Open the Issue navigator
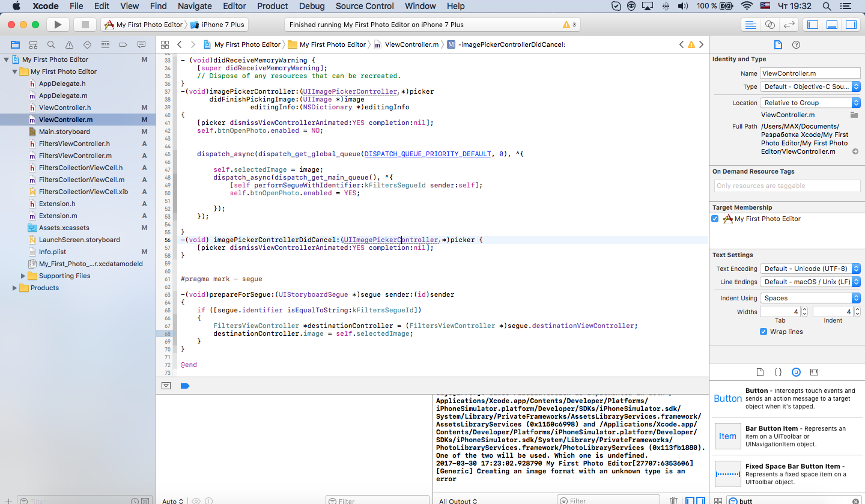The width and height of the screenshot is (865, 504). (x=69, y=44)
